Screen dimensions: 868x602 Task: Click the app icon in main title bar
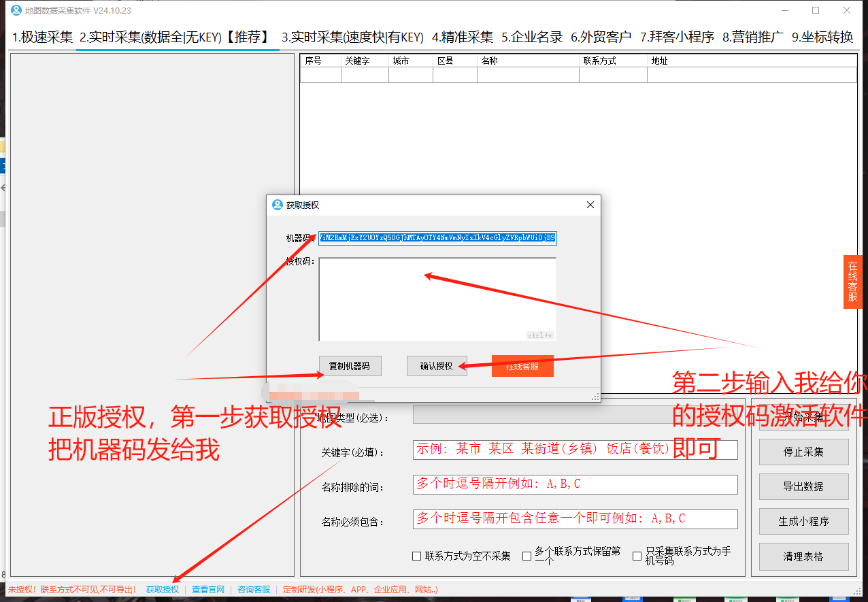point(16,10)
